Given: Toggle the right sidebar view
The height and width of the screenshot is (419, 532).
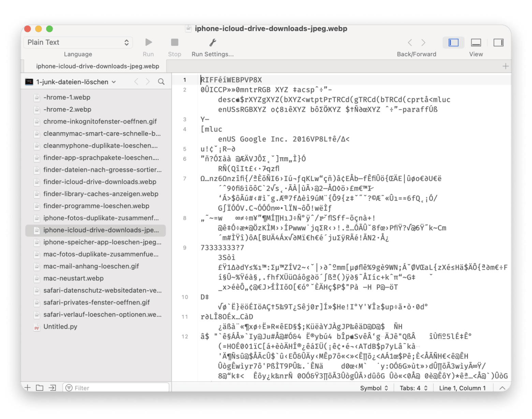Looking at the screenshot, I should point(498,43).
